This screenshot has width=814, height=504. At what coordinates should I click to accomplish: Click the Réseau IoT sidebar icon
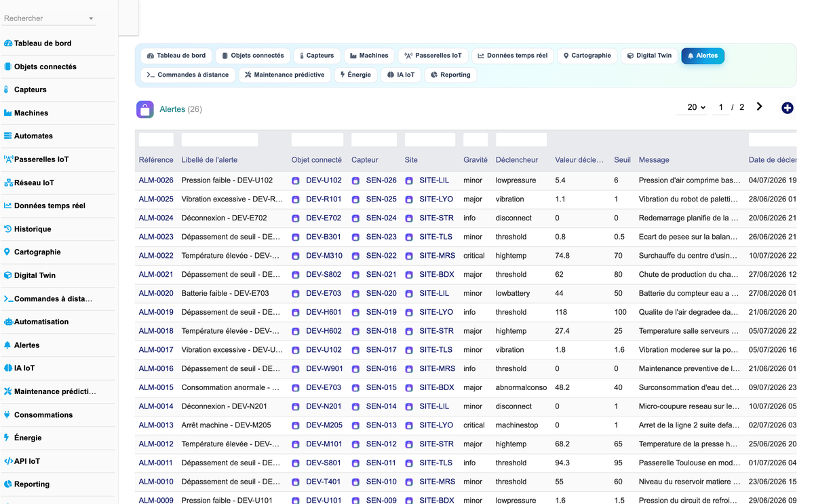click(x=8, y=183)
